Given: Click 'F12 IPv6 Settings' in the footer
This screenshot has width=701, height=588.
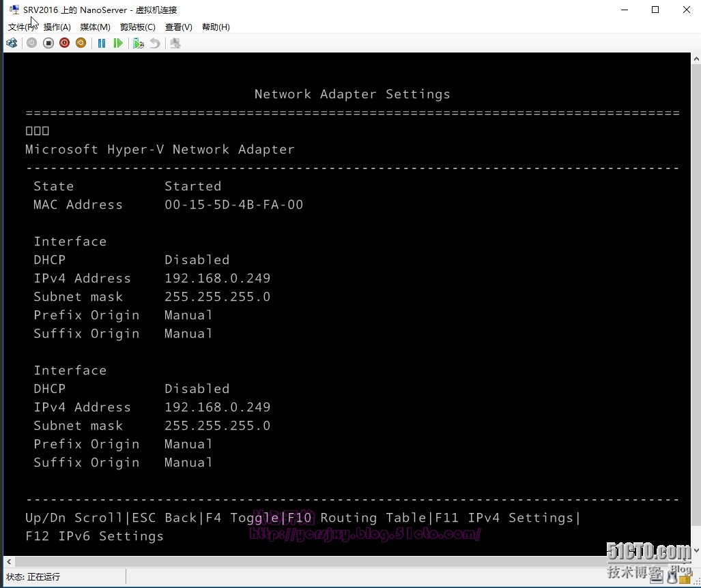Looking at the screenshot, I should (x=94, y=536).
